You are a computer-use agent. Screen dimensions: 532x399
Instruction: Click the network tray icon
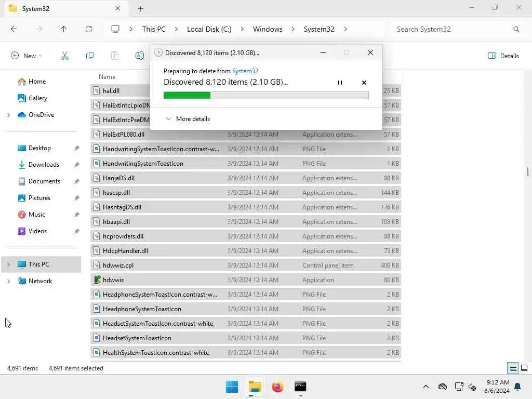click(x=459, y=387)
